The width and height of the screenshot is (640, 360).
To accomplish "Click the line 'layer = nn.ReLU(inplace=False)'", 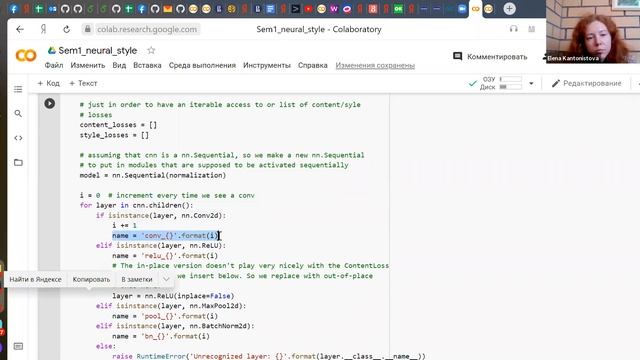I will [x=173, y=296].
